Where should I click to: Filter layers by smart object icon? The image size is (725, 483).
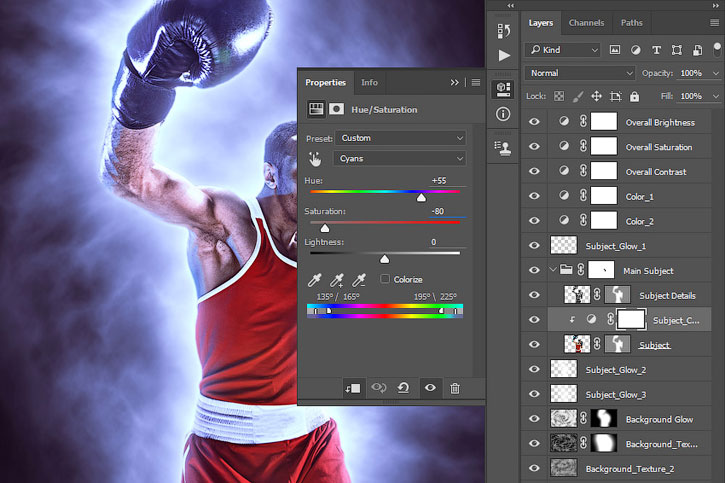tap(697, 50)
